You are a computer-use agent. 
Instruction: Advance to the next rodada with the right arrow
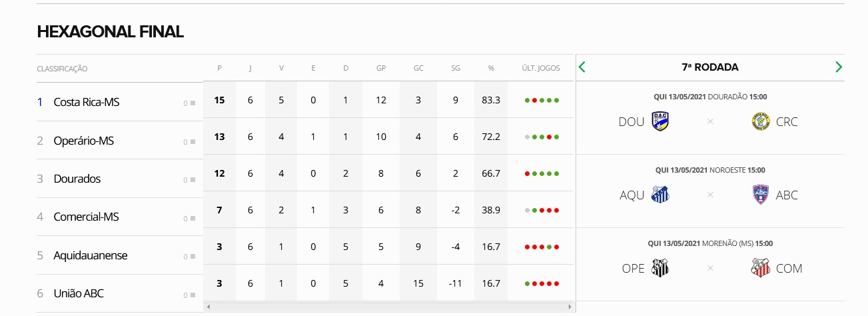[838, 67]
